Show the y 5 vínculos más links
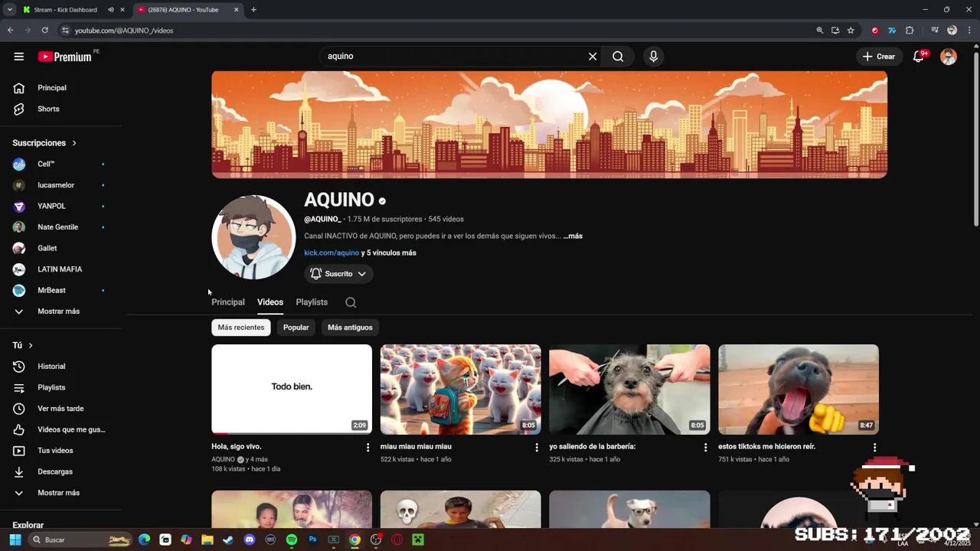Viewport: 980px width, 551px height. [389, 253]
